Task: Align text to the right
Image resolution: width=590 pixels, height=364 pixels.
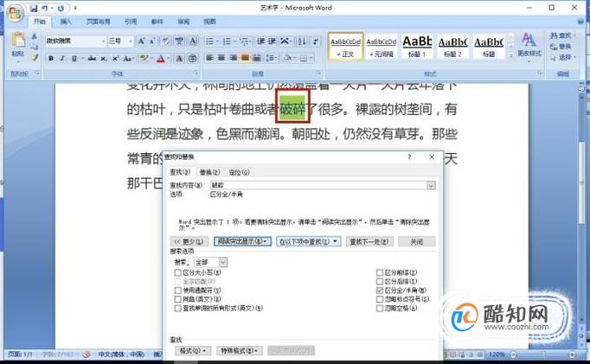Action: coord(234,58)
